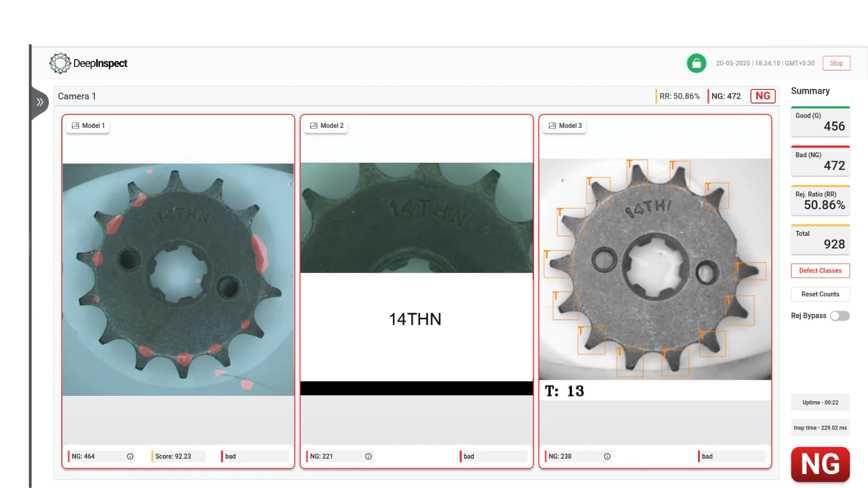Expand the Summary section header
Viewport: 868px width, 488px height.
click(x=810, y=91)
